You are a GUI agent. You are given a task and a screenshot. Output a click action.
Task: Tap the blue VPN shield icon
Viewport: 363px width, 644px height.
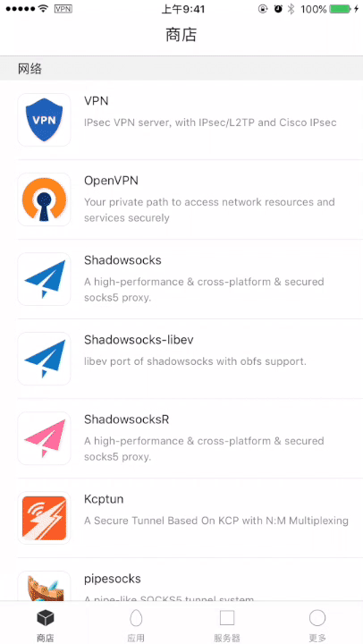(x=44, y=120)
